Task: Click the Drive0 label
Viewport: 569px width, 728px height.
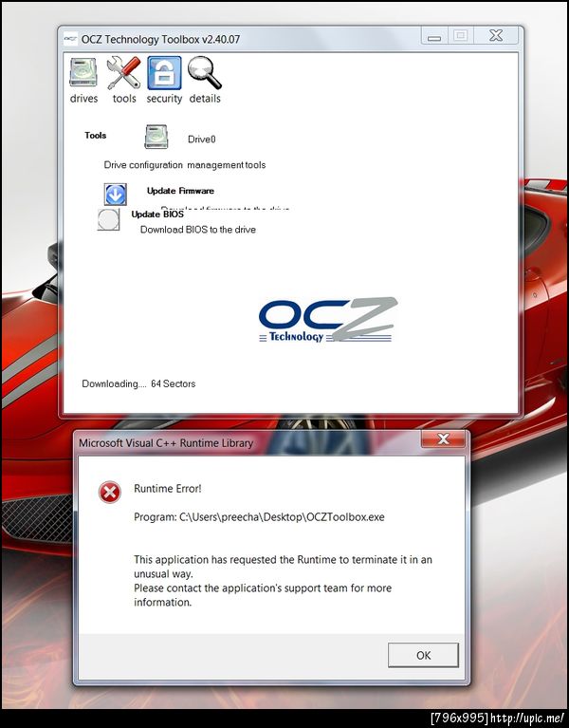Action: coord(202,139)
